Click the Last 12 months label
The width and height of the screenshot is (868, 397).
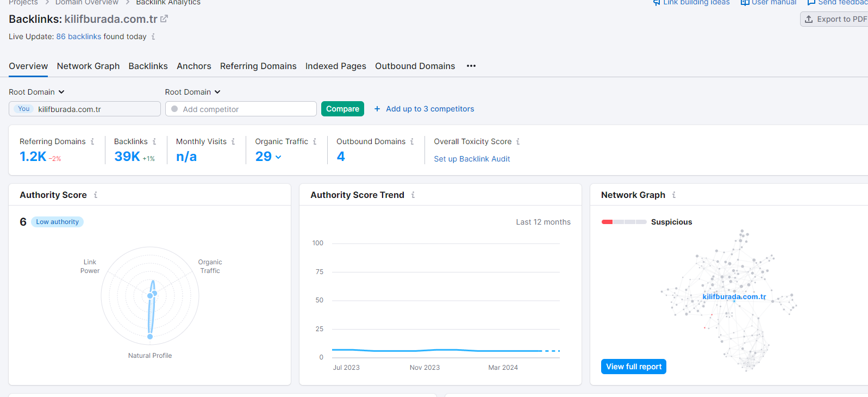point(544,222)
